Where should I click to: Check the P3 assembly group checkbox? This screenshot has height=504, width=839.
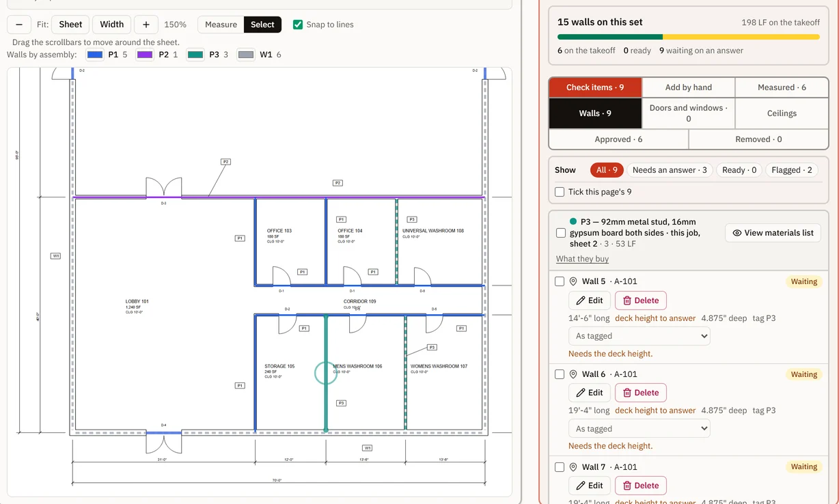coord(561,233)
